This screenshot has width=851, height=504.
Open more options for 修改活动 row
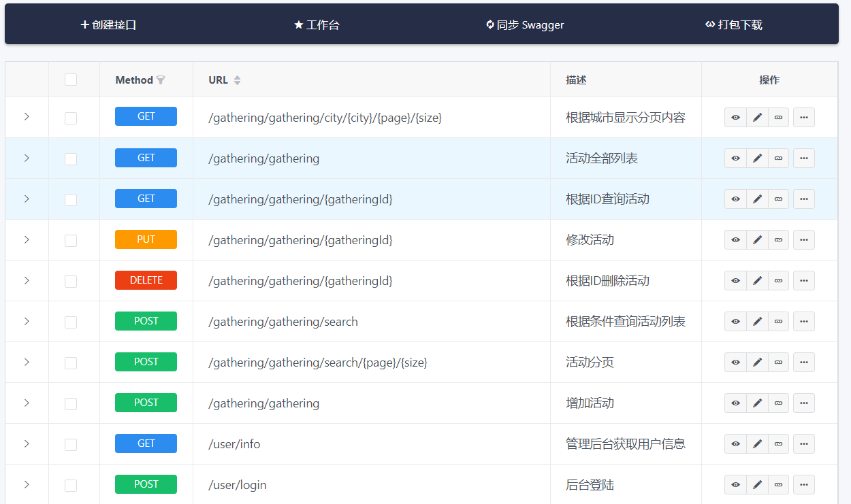coord(804,239)
